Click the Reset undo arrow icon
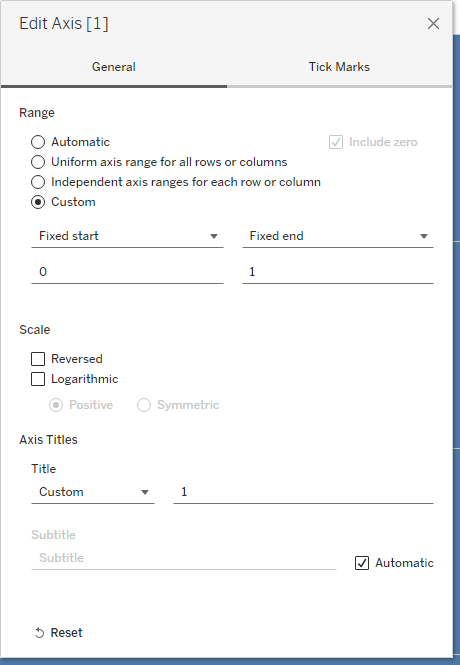Screen dimensions: 460x665 [39, 633]
